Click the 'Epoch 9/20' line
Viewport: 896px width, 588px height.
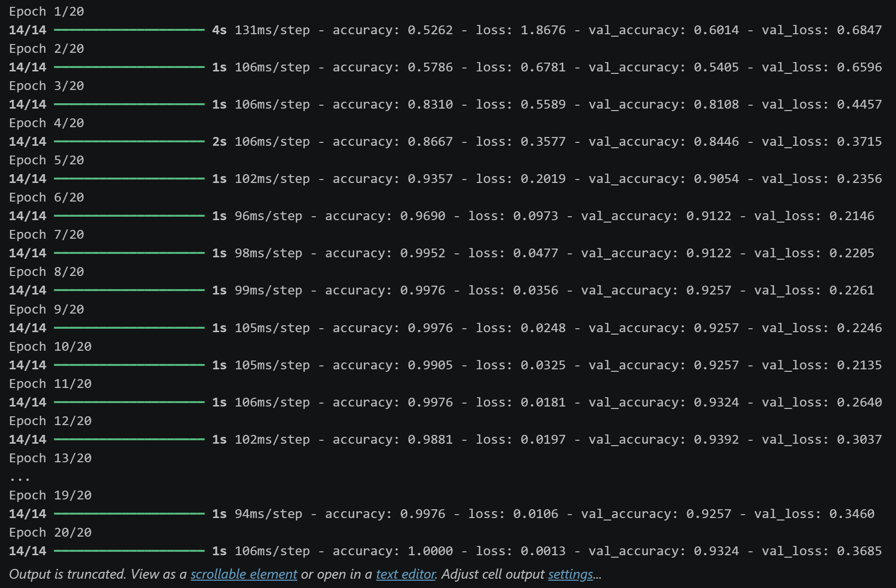[x=46, y=309]
